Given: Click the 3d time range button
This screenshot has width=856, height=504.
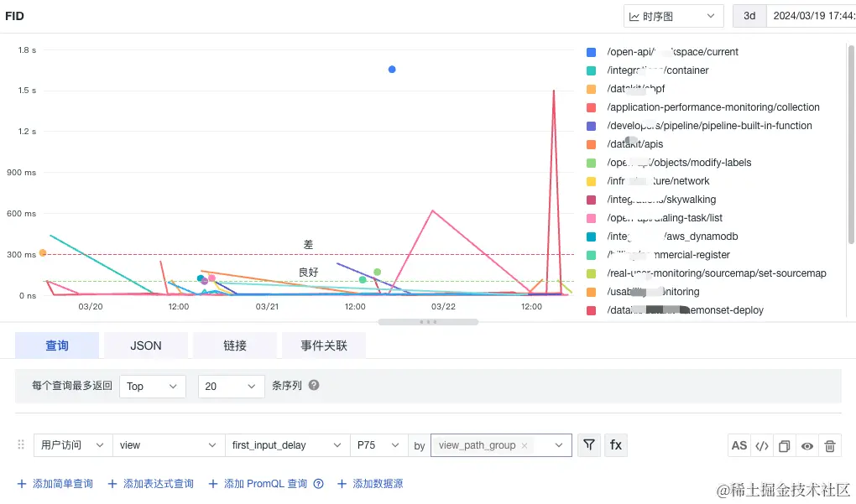Looking at the screenshot, I should (749, 16).
